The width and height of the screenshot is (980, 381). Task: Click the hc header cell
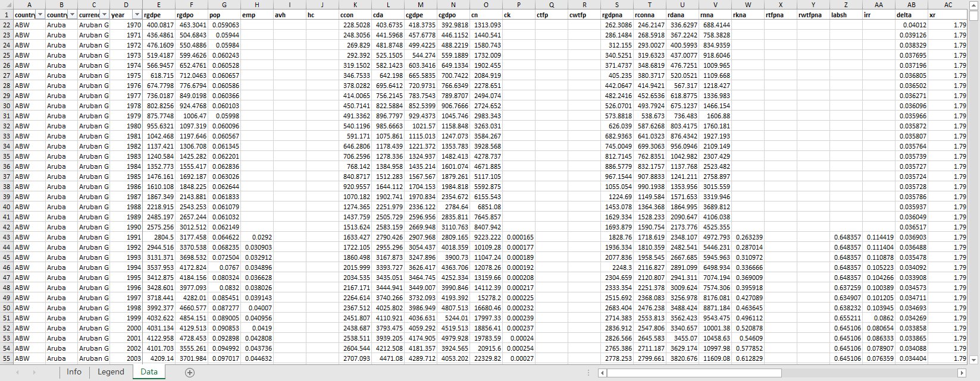click(x=323, y=15)
